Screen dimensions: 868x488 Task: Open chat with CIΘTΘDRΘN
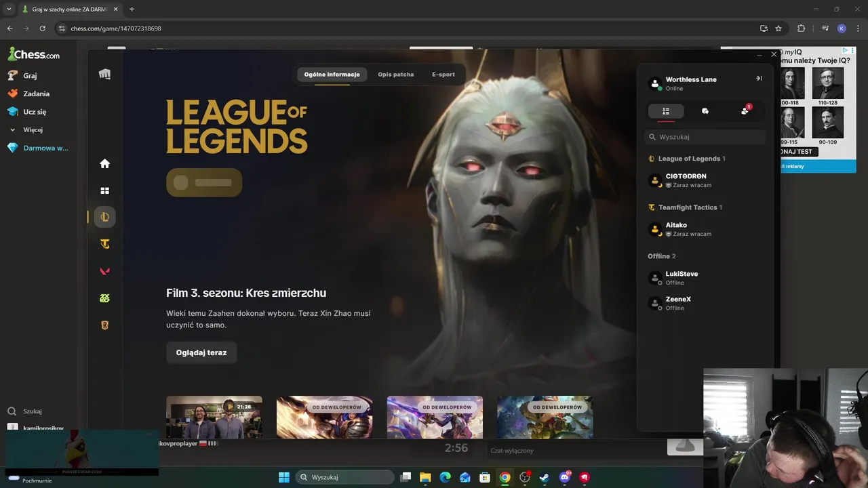(x=705, y=180)
